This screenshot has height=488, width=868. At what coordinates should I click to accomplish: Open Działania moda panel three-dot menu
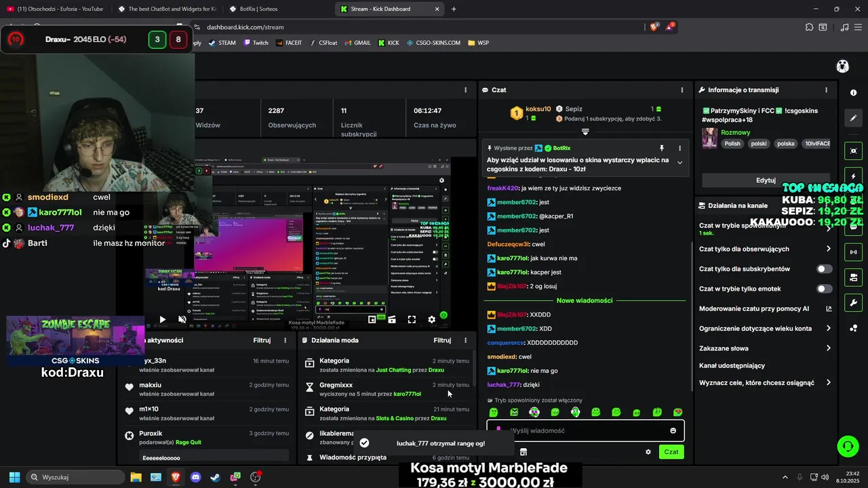465,340
